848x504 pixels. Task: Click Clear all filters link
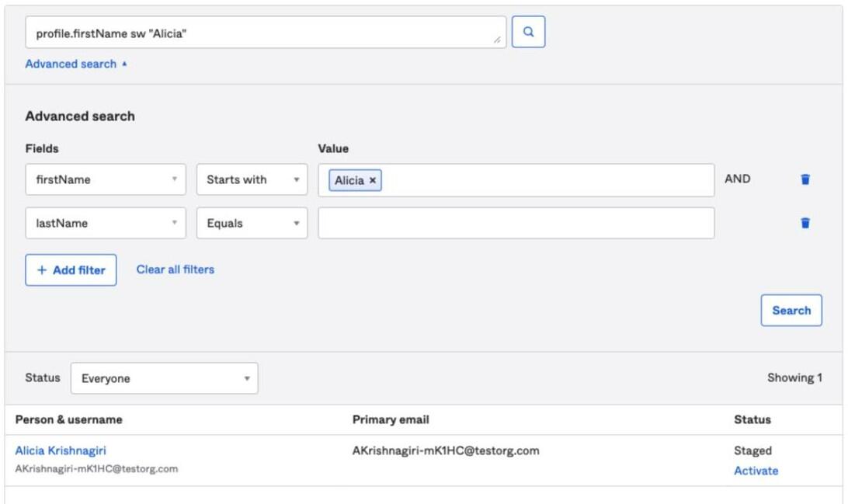(176, 269)
